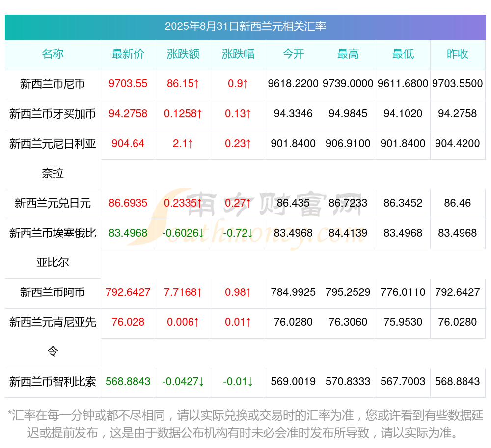The image size is (491, 448).
Task: Click low value 776.0110
Action: 403,292
